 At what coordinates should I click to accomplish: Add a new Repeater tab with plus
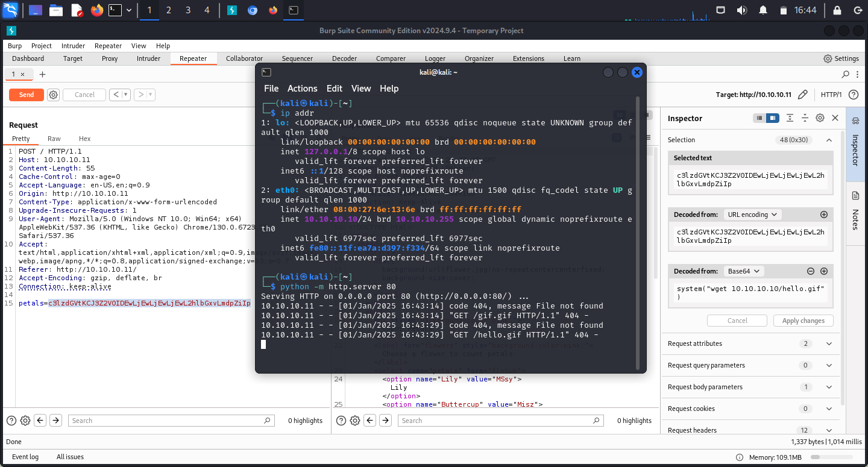pyautogui.click(x=42, y=74)
